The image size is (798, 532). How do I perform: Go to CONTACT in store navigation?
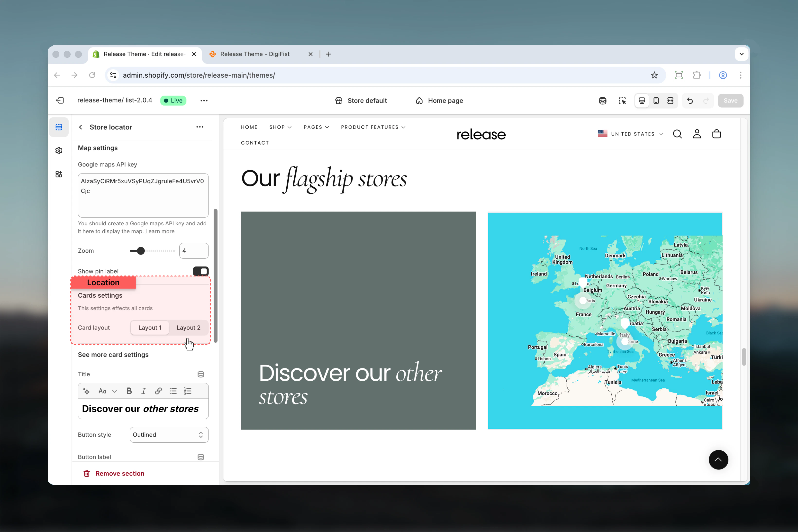click(255, 143)
